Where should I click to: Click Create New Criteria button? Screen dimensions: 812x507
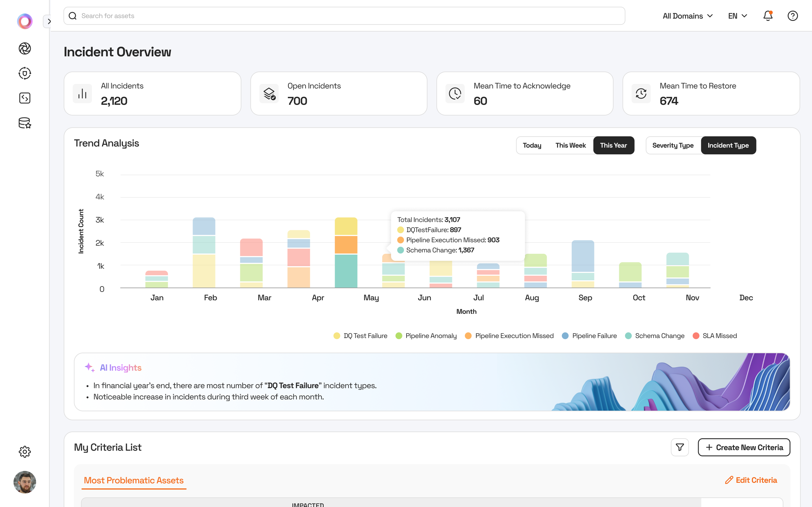click(x=744, y=447)
